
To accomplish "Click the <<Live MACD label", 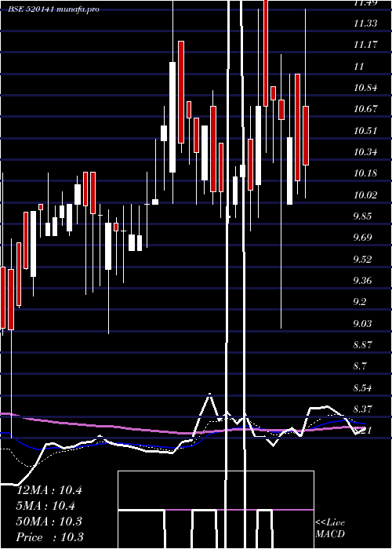I will click(330, 529).
